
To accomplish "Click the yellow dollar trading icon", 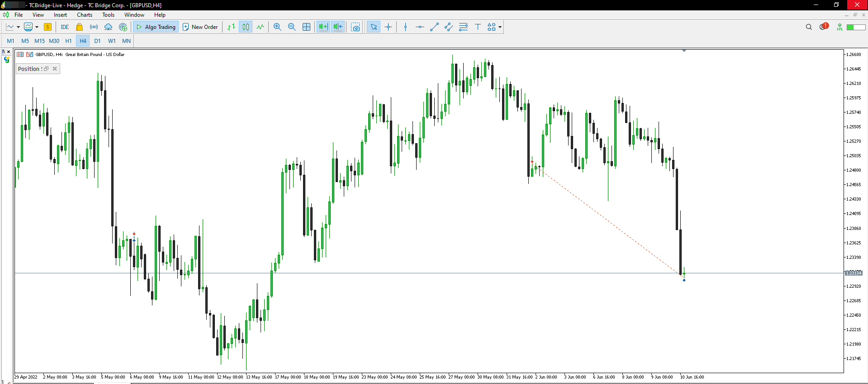I will (x=47, y=27).
